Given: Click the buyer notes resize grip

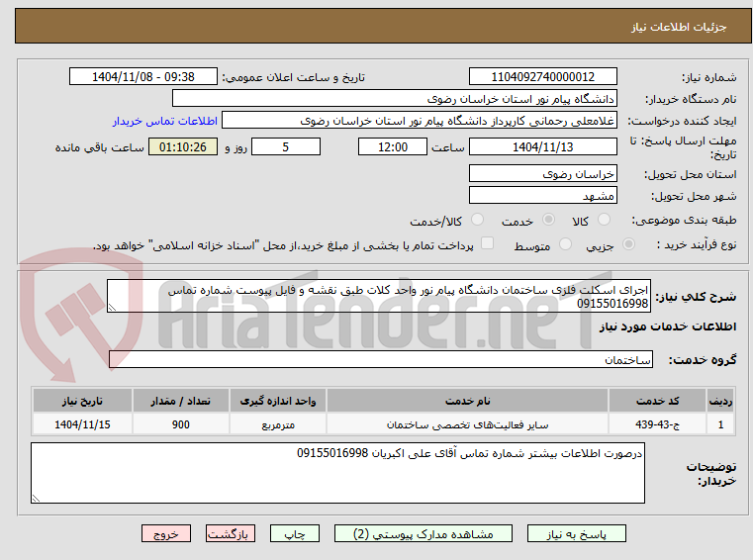Looking at the screenshot, I should pyautogui.click(x=36, y=498).
